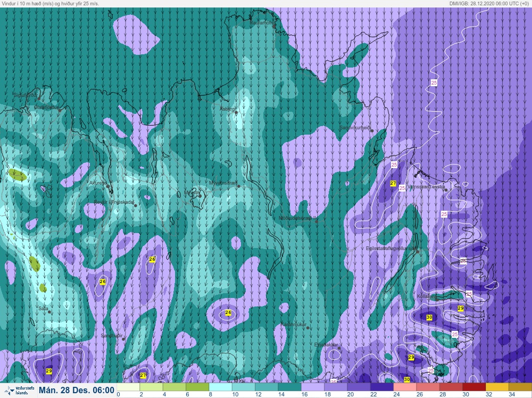Image resolution: width=532 pixels, height=398 pixels.
Task: Click the Kollaleira station label
Action: [x=427, y=296]
